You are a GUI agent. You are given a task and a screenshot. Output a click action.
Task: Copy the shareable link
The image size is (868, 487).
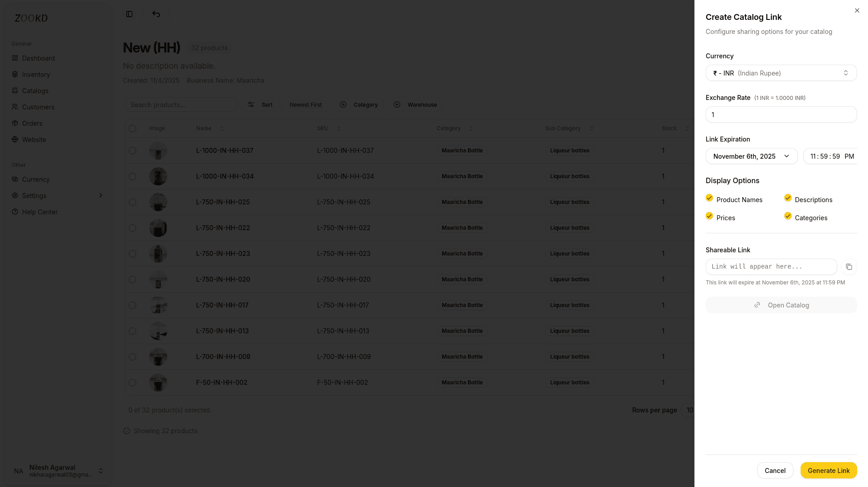click(x=849, y=267)
